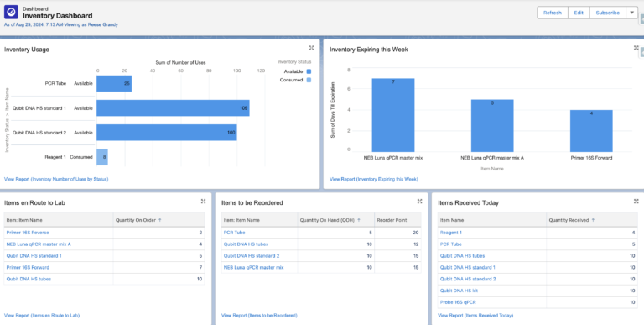Click the Inventory Dashboard title
The image size is (644, 325).
pos(58,16)
